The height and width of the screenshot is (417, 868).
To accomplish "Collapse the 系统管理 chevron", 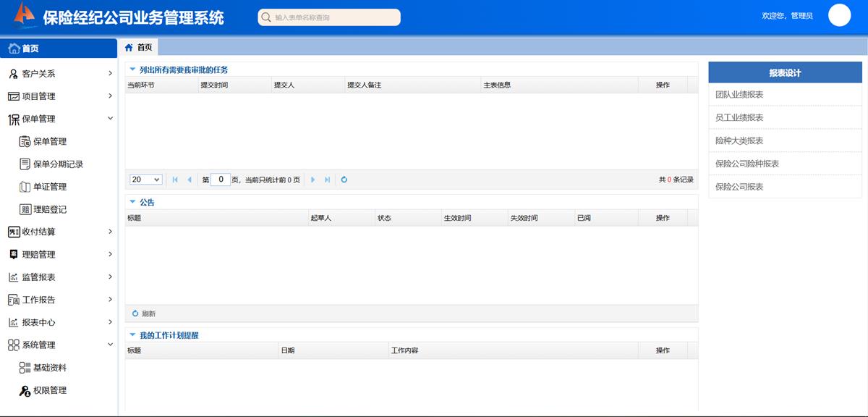I will point(110,345).
